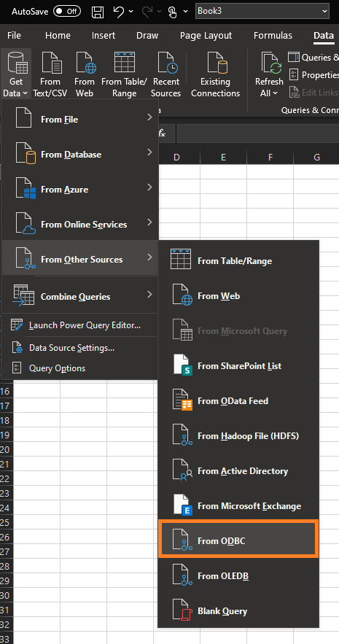
Task: Open Query Options
Action: pyautogui.click(x=80, y=368)
